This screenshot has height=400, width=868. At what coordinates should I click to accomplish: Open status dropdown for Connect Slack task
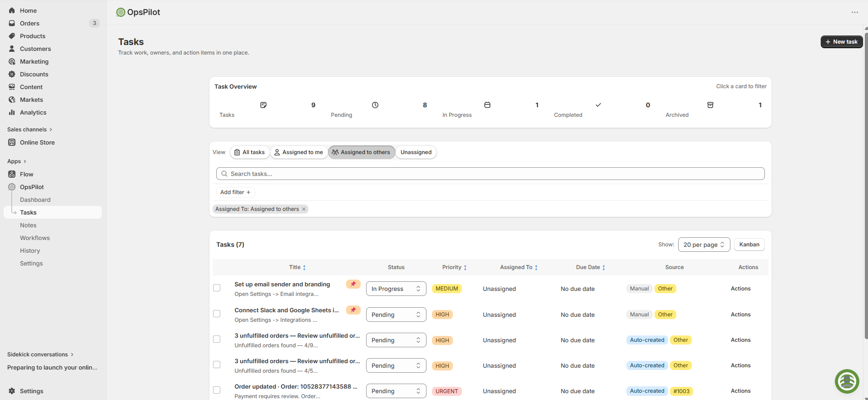click(x=396, y=315)
